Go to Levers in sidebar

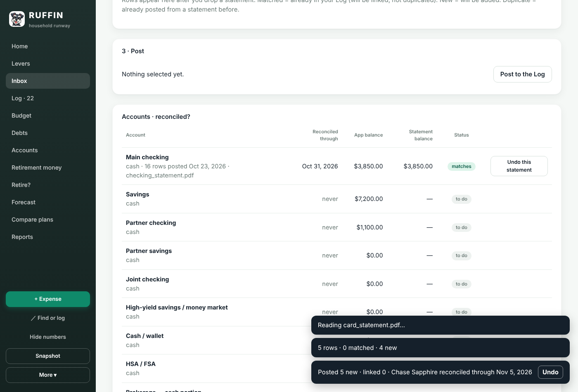point(48,64)
